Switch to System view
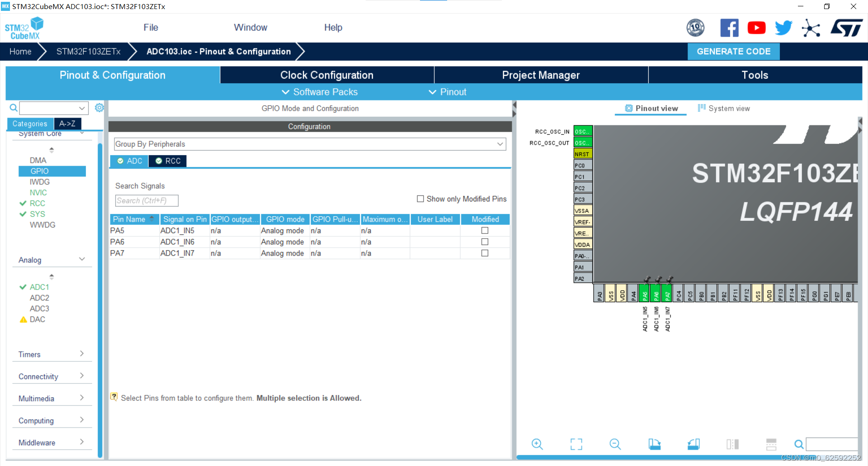The width and height of the screenshot is (868, 466). 723,108
